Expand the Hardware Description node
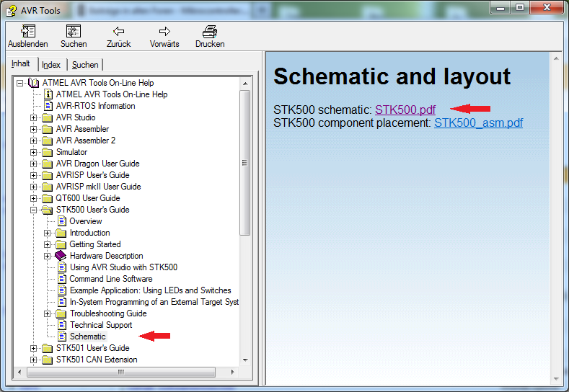Screen dimensions: 569x392 click(x=47, y=256)
